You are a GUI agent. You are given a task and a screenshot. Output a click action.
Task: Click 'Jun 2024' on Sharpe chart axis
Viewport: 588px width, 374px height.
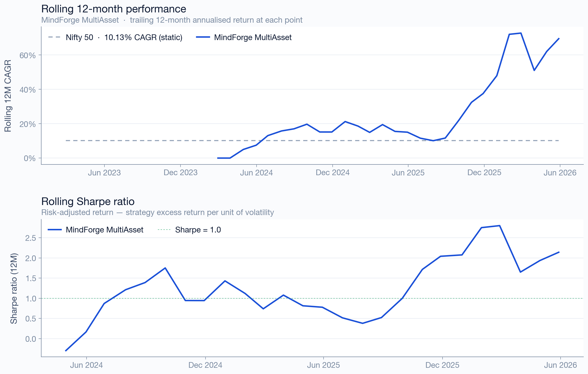[87, 365]
